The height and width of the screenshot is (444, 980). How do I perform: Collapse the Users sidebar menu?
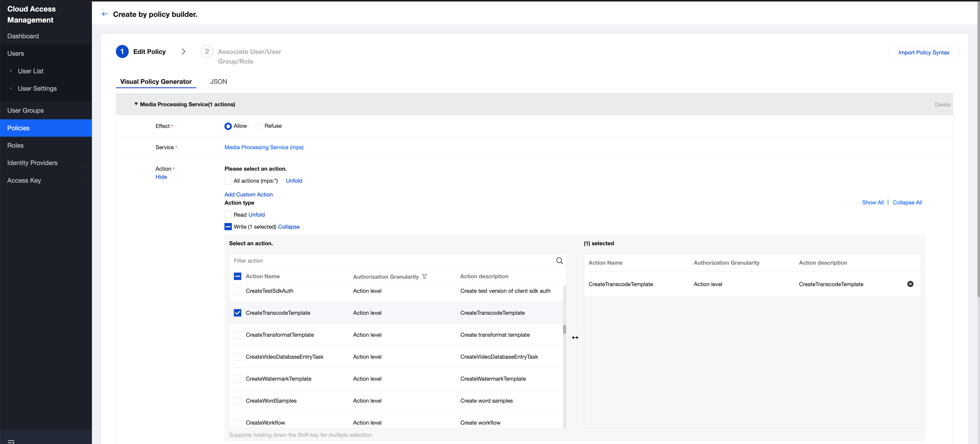click(x=81, y=53)
